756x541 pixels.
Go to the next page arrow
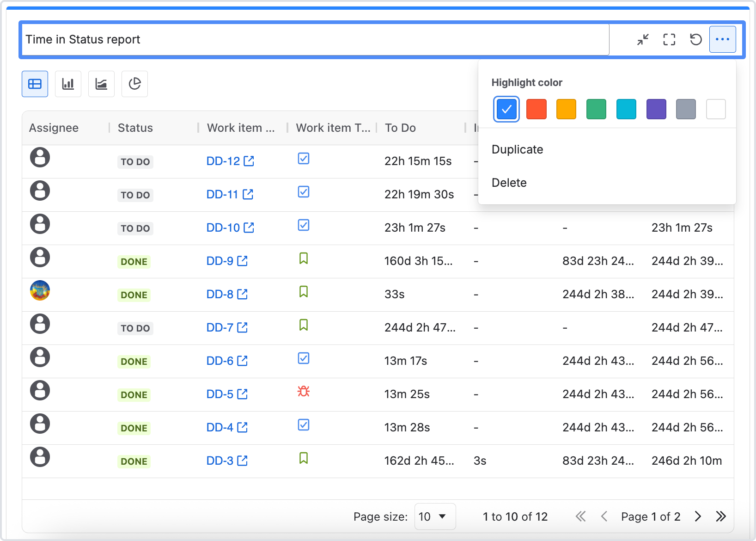click(698, 516)
